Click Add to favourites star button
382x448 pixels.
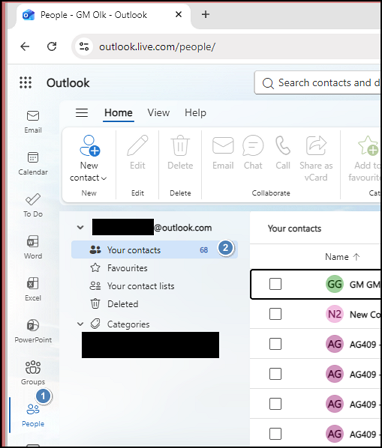coord(364,158)
